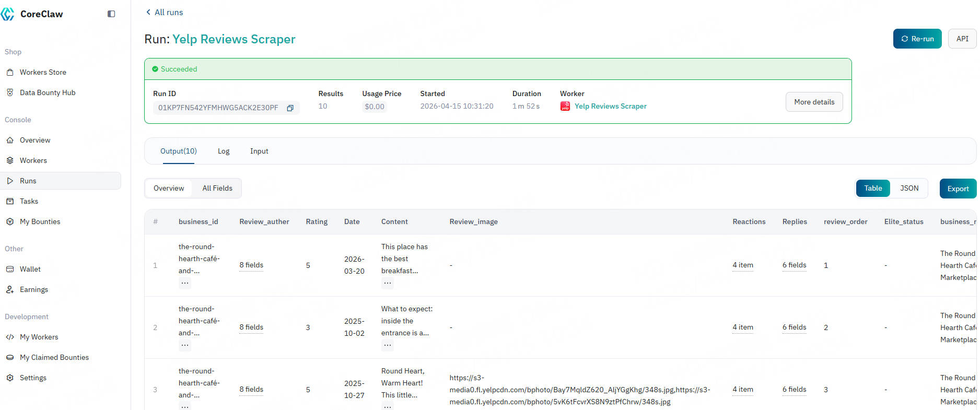Expand row 1 review content ellipsis

387,283
